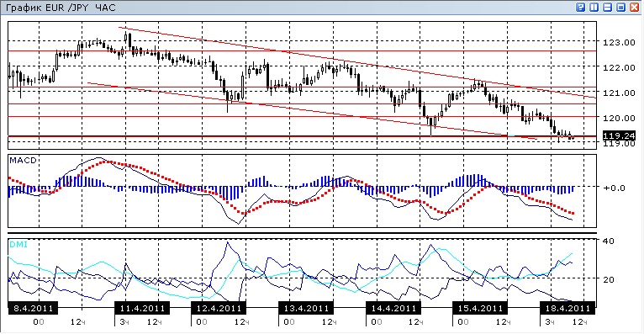Close the EUR/JPY chart window
This screenshot has width=644, height=334.
point(635,7)
